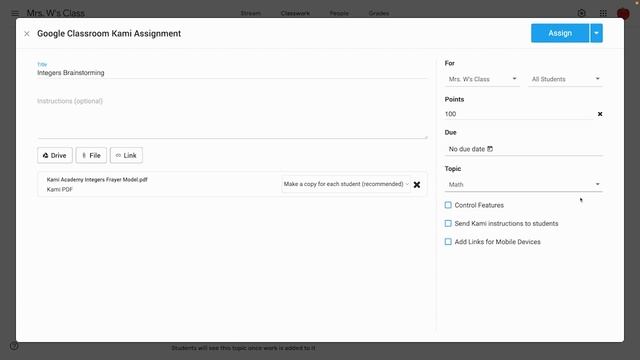Screen dimensions: 640x360
Task: Attach a file from Drive
Action: [55, 156]
